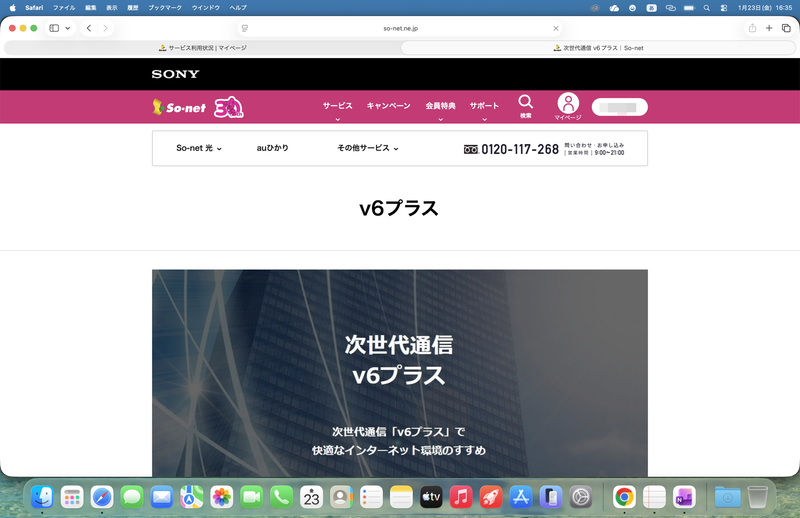800x518 pixels.
Task: Open Notes from the Dock
Action: (402, 497)
